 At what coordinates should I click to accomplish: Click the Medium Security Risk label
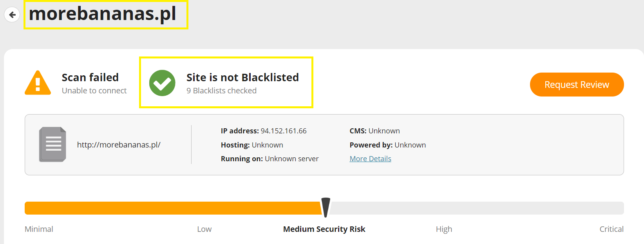324,229
